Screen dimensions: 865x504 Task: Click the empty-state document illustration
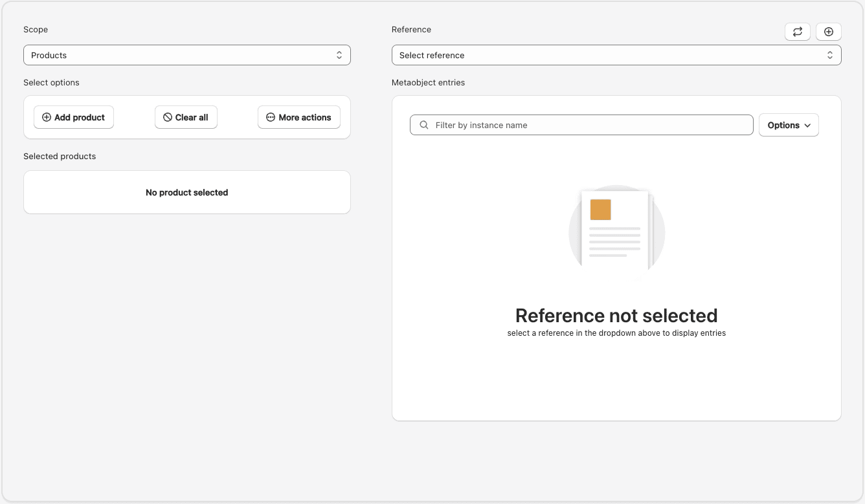click(616, 233)
